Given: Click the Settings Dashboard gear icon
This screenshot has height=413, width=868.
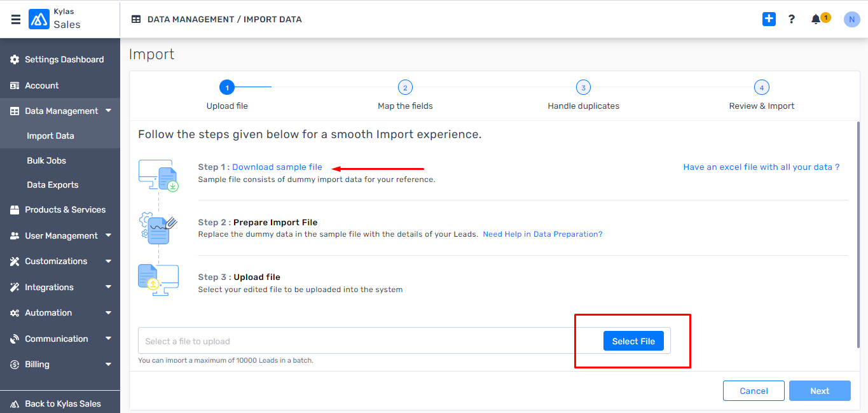Looking at the screenshot, I should point(15,60).
